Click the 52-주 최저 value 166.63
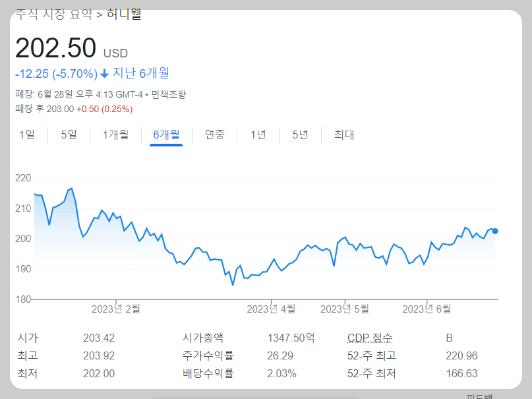Screen dimensions: 532x399 pyautogui.click(x=461, y=373)
